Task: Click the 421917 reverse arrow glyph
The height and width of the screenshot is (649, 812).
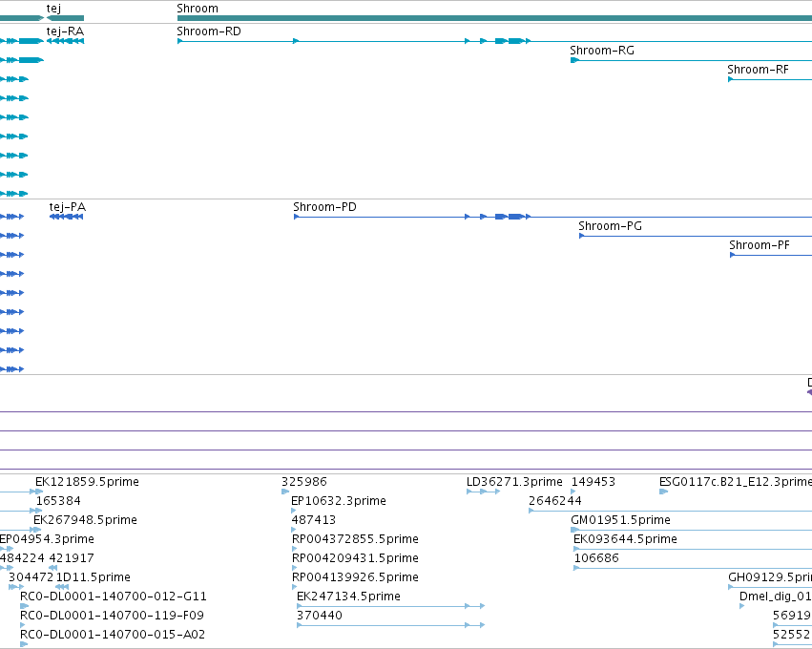Action: coord(52,568)
